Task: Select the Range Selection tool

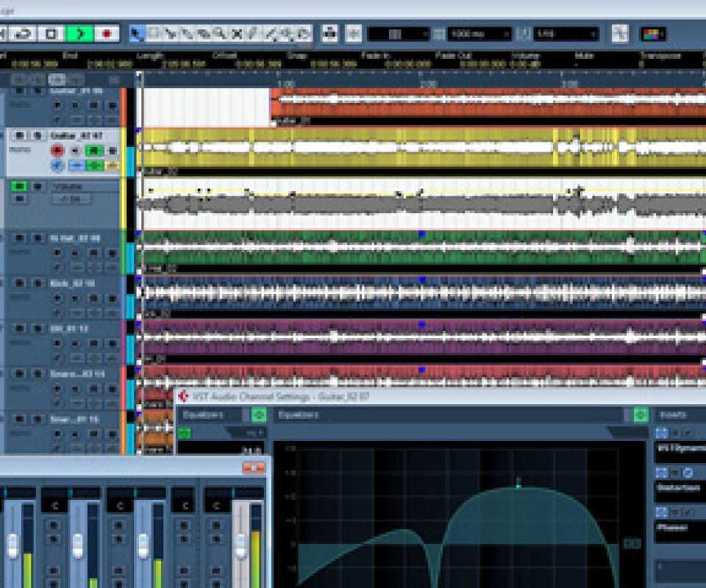Action: (x=153, y=34)
